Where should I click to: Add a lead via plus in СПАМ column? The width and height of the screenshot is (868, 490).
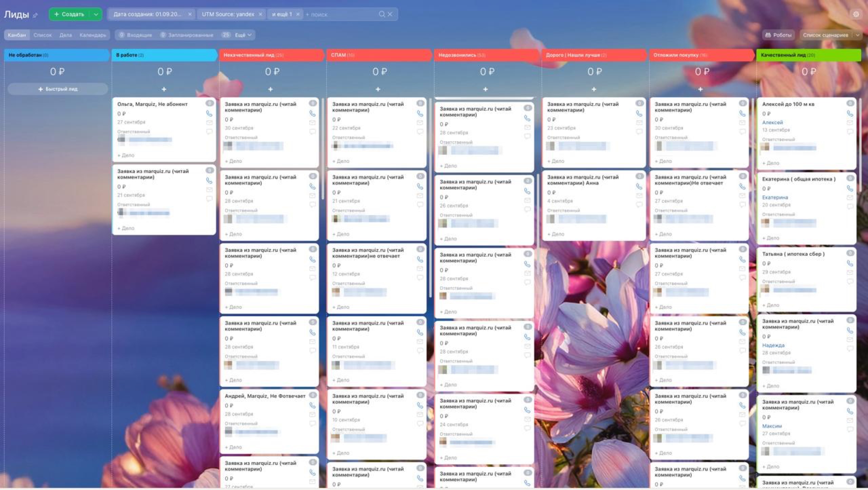point(378,89)
